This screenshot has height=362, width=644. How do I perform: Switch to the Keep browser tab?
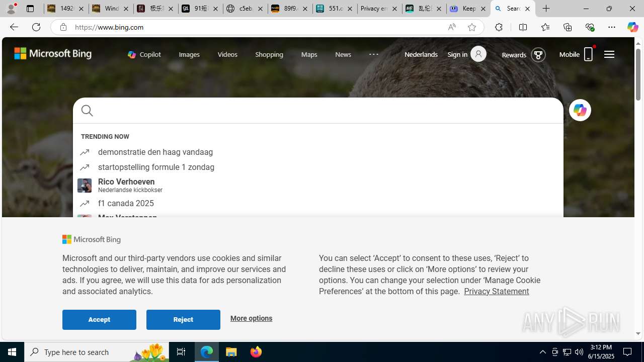[468, 9]
